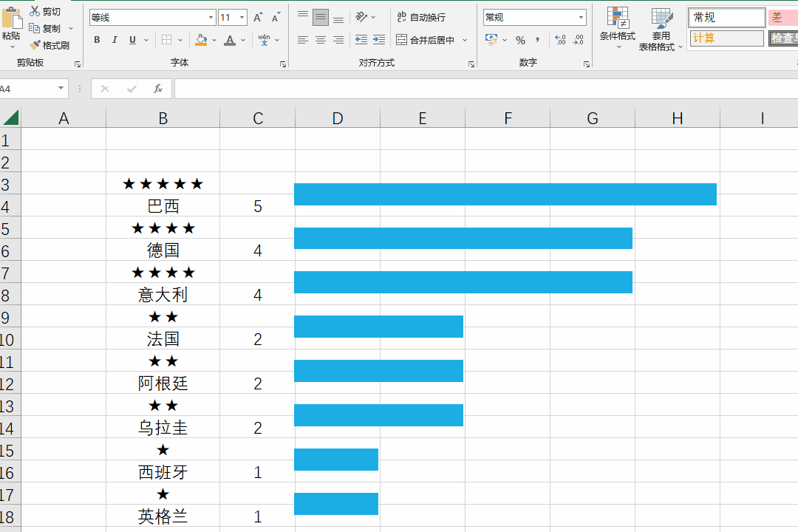Click the formula bar input area
Viewport: 798px width, 532px height.
point(486,89)
